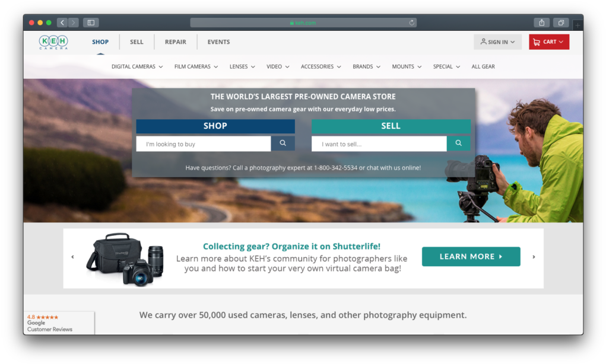Screen dimensions: 606x364
Task: Open the Google Customer Reviews badge
Action: pos(59,323)
